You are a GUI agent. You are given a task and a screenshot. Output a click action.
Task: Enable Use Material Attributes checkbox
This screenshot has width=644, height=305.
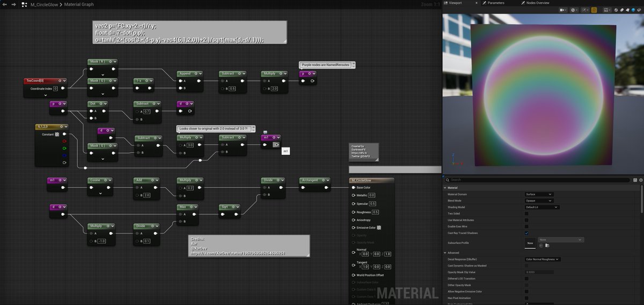tap(526, 220)
